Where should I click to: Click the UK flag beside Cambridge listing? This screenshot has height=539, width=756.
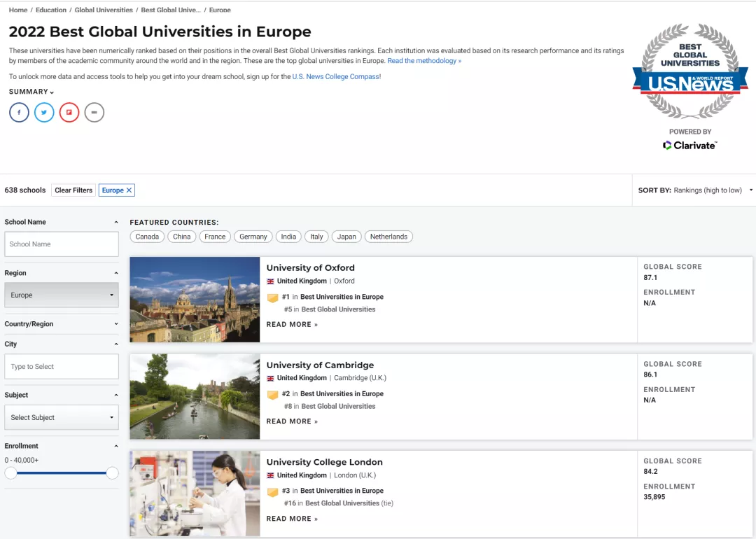click(270, 379)
